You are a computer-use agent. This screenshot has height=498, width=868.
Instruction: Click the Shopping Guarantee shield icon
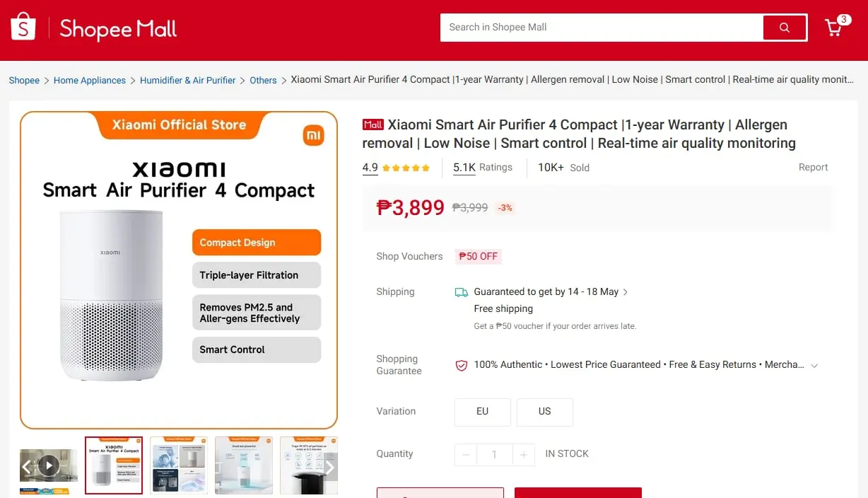[x=461, y=366]
